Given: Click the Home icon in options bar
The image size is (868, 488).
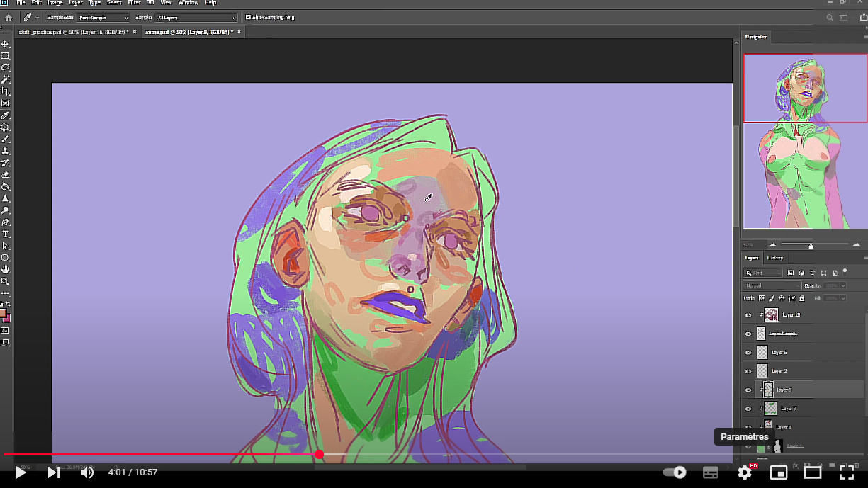Looking at the screenshot, I should pos(9,17).
